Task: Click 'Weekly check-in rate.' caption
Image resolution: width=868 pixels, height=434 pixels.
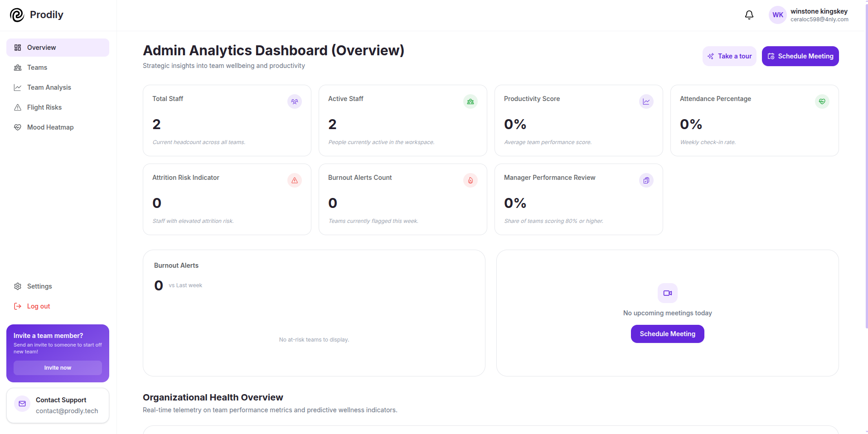Action: (708, 142)
